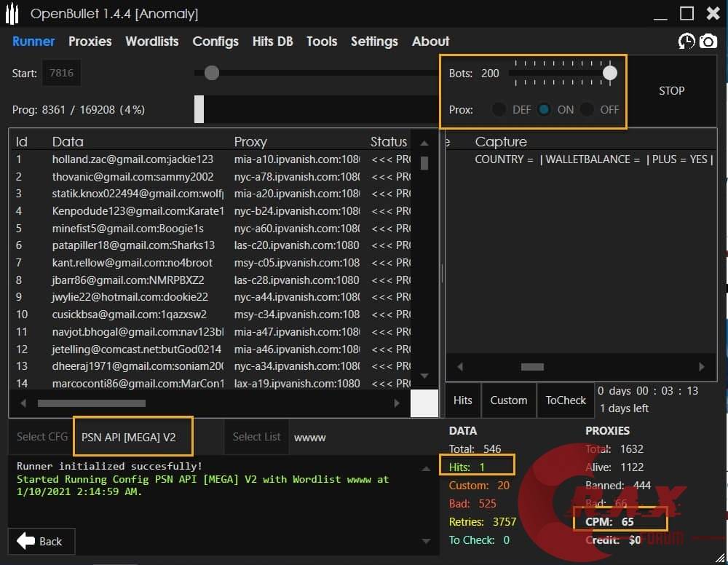Click the Bots count slider handle
Viewport: 728px width, 565px height.
point(609,73)
